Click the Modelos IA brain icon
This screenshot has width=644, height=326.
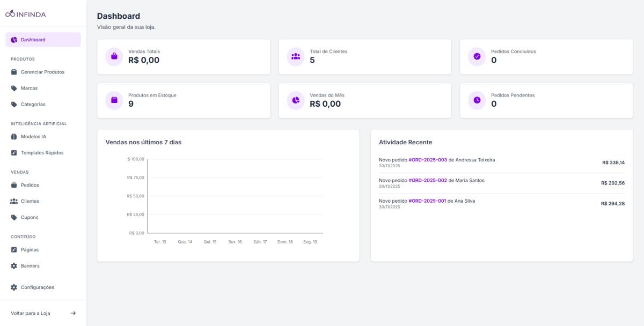(x=14, y=137)
